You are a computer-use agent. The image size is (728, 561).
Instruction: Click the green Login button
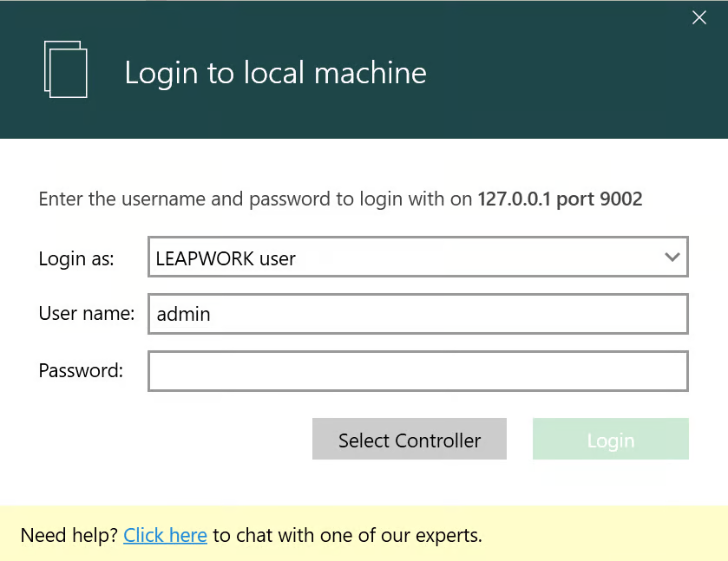pyautogui.click(x=611, y=439)
